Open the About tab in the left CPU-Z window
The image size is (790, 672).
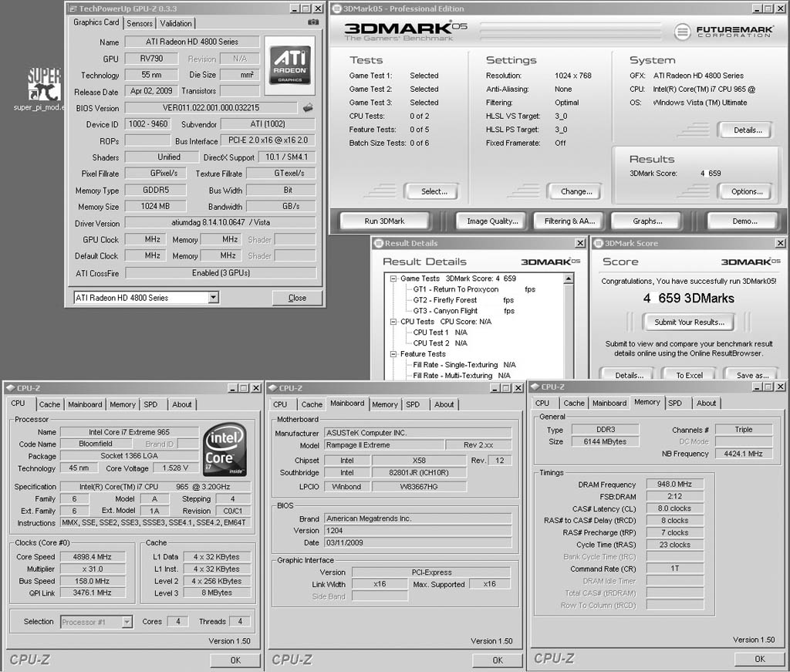coord(182,404)
